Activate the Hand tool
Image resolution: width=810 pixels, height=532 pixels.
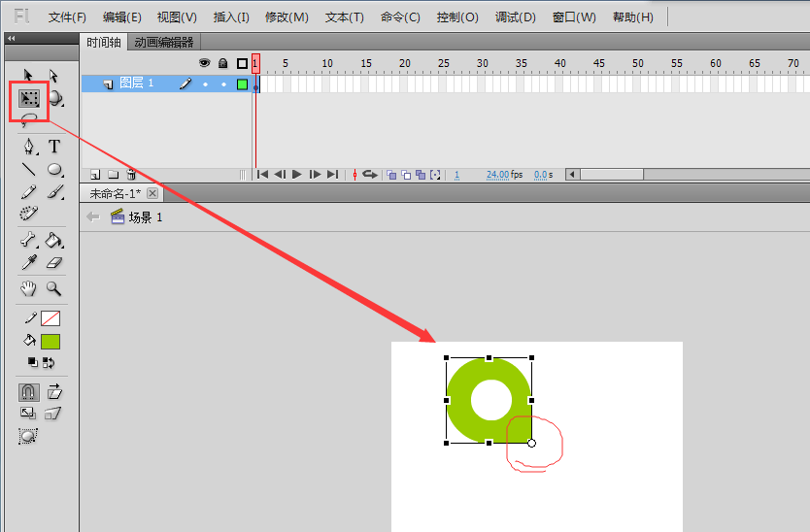pyautogui.click(x=28, y=288)
